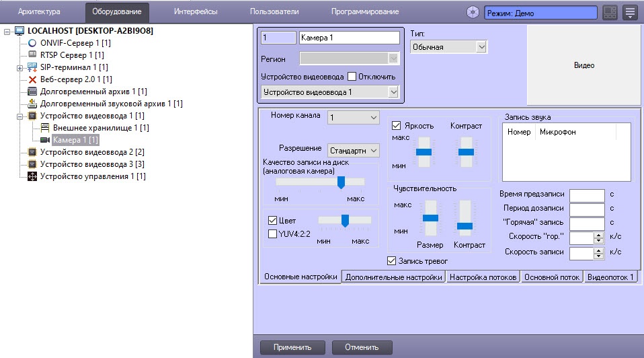Screen dimensions: 644x358
Task: Click the layout grid icon in the top bar
Action: click(x=610, y=12)
